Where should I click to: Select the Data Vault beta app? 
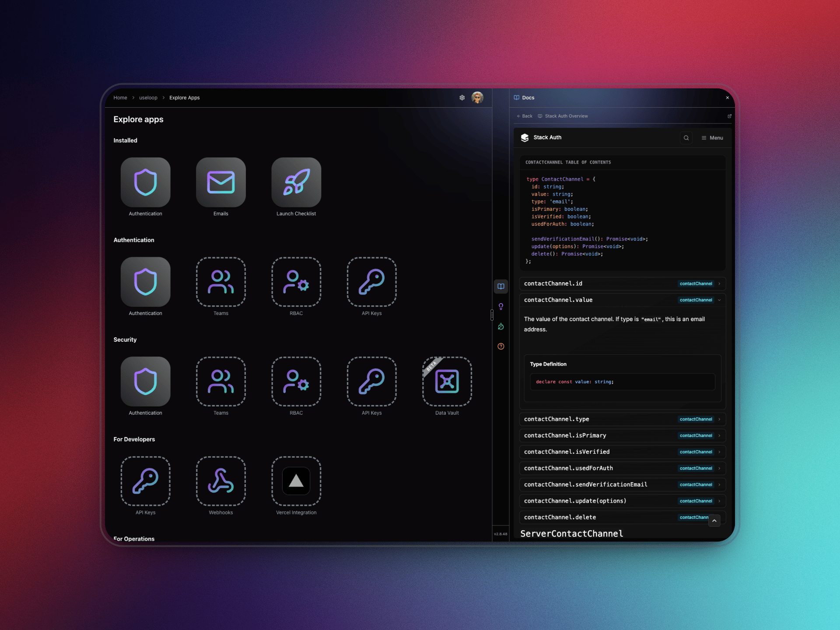point(447,381)
